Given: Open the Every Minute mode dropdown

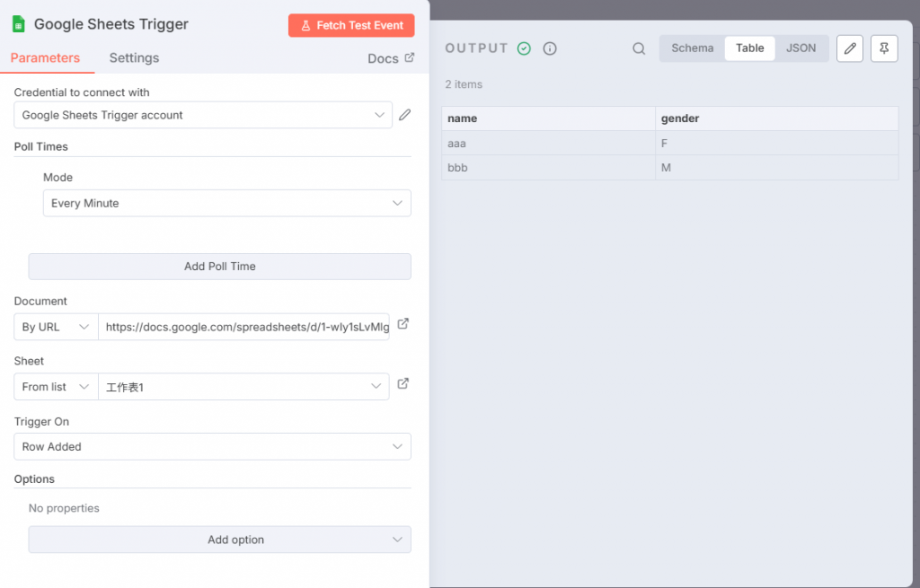Looking at the screenshot, I should coord(226,203).
